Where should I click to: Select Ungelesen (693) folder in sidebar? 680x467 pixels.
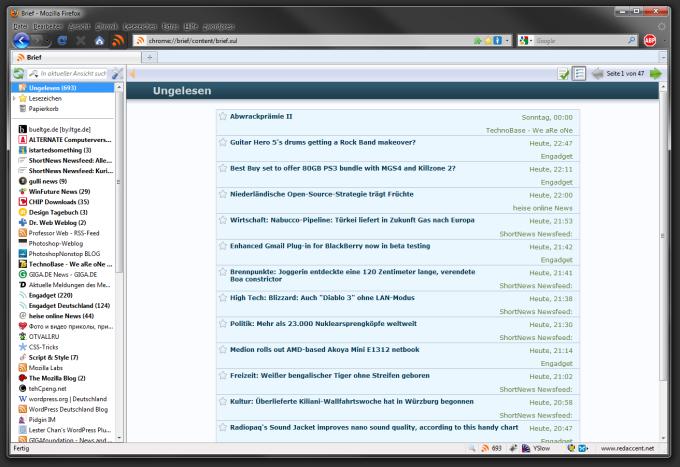coord(63,88)
